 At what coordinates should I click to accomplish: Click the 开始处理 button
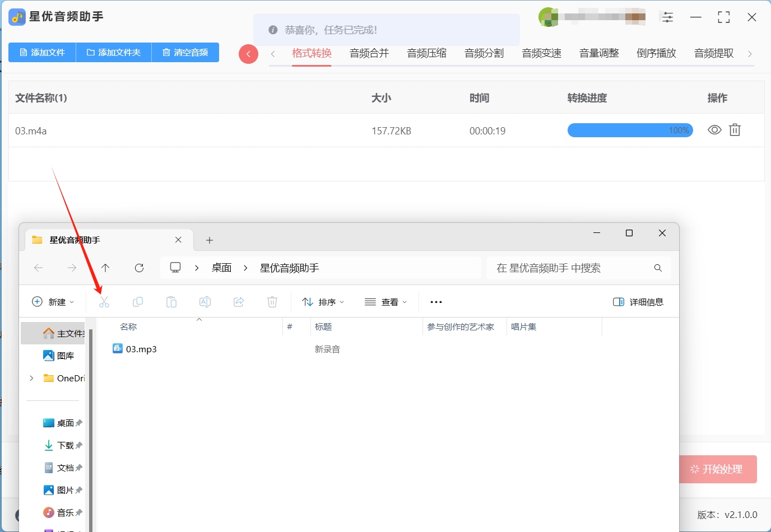(717, 469)
